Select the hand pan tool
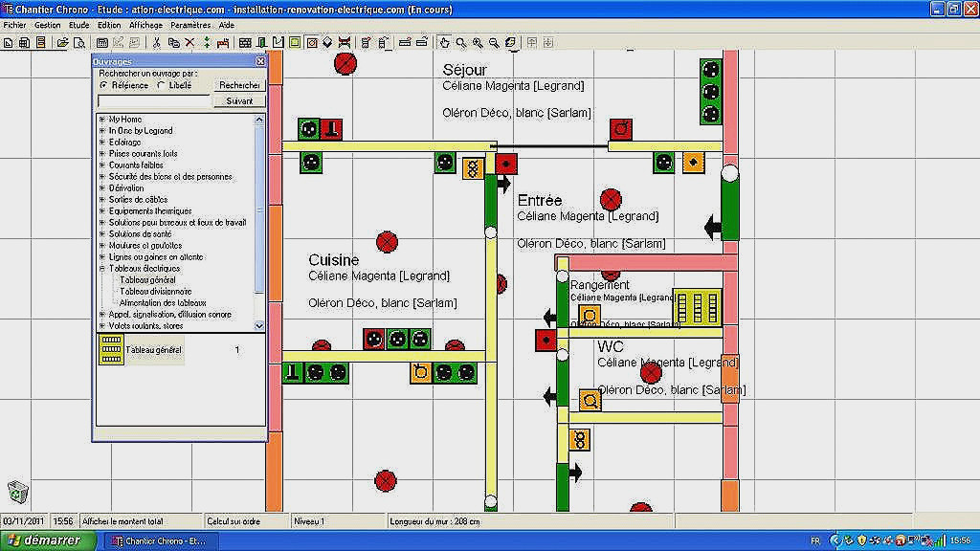 444,42
